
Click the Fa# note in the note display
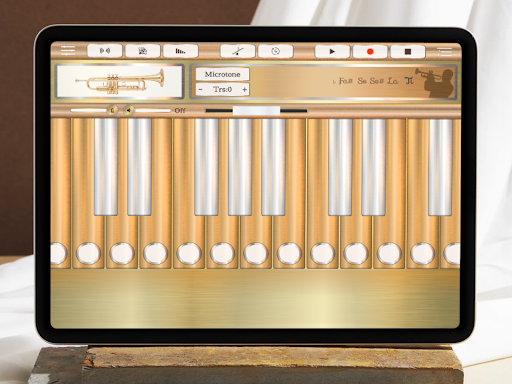pyautogui.click(x=345, y=81)
